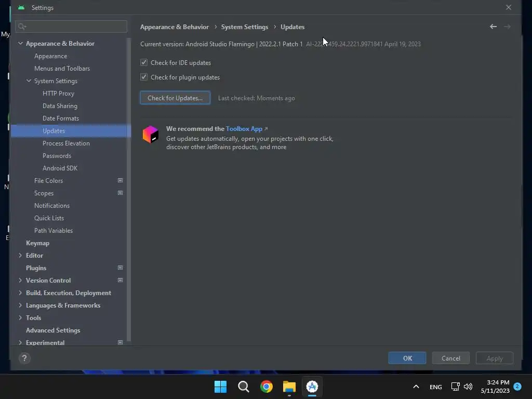The height and width of the screenshot is (399, 532).
Task: Open the clock and date flyout
Action: tap(495, 387)
